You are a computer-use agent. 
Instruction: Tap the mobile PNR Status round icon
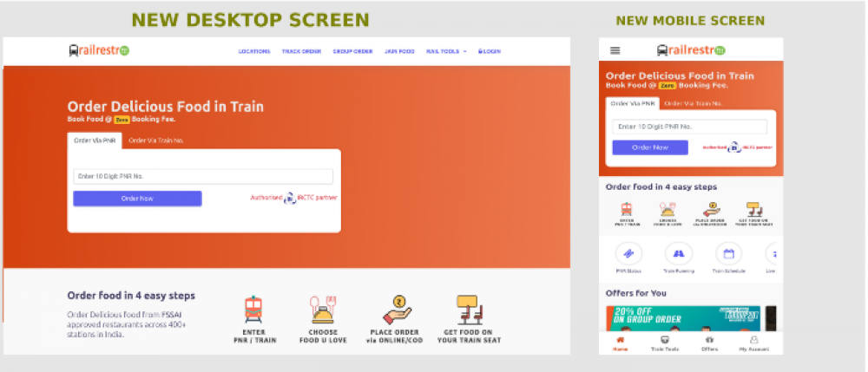coord(628,254)
